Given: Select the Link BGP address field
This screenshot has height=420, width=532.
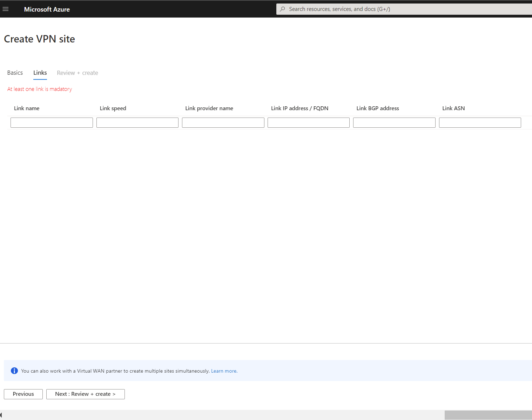Looking at the screenshot, I should coord(394,122).
